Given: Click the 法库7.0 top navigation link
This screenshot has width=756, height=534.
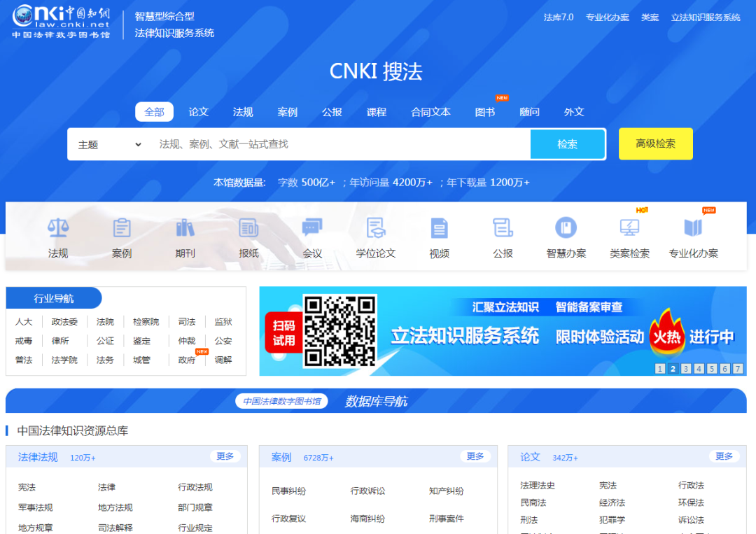Looking at the screenshot, I should tap(559, 17).
